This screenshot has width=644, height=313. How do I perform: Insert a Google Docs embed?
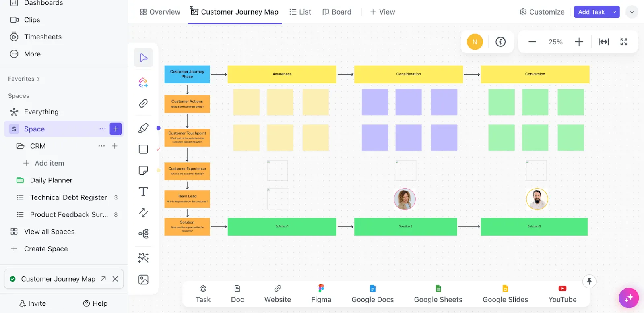point(373,294)
